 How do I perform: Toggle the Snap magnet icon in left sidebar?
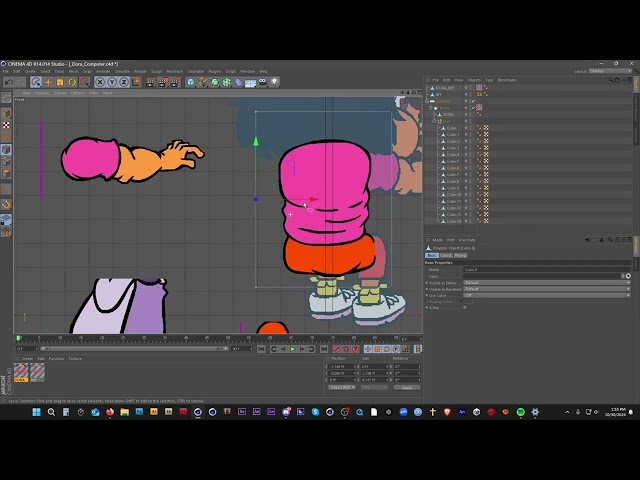pos(6,204)
